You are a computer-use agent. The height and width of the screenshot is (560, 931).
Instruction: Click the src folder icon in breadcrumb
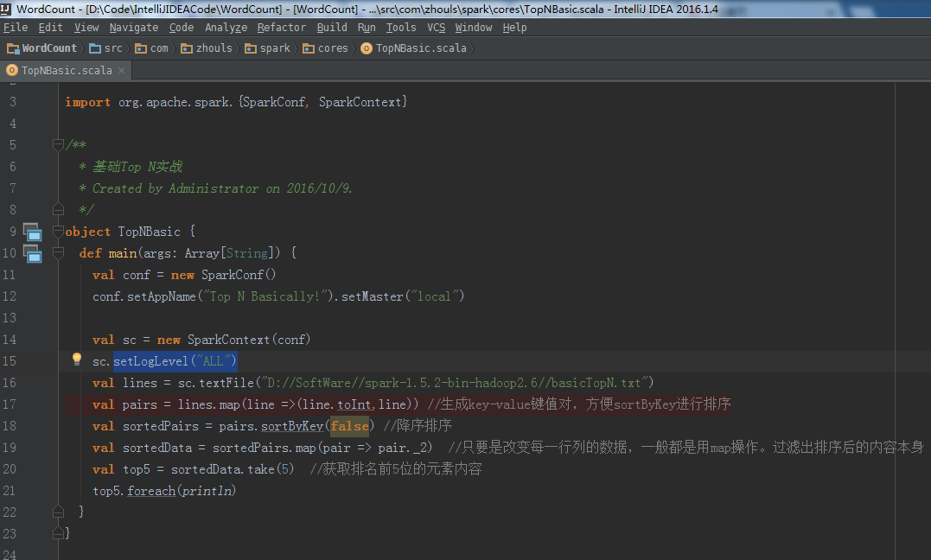pyautogui.click(x=95, y=48)
